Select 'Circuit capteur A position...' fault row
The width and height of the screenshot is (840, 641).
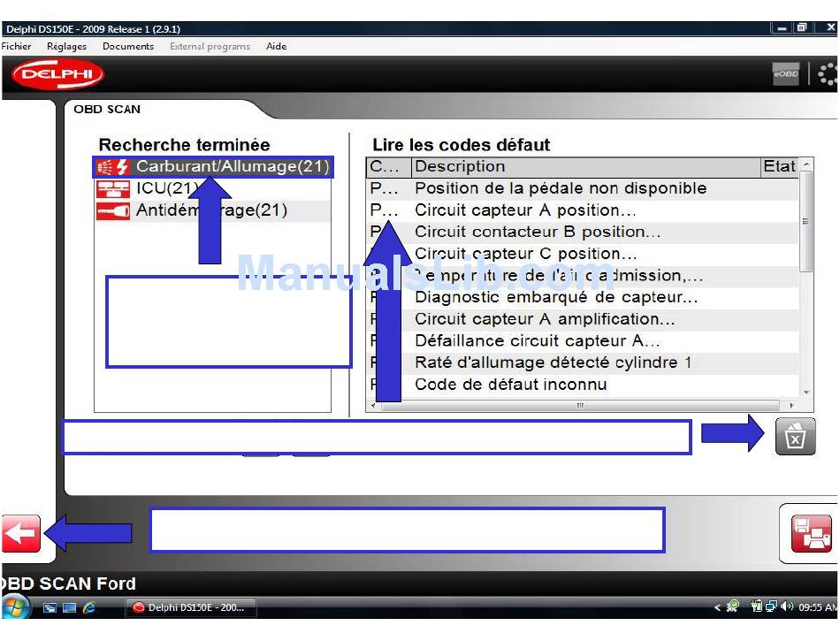[x=583, y=210]
